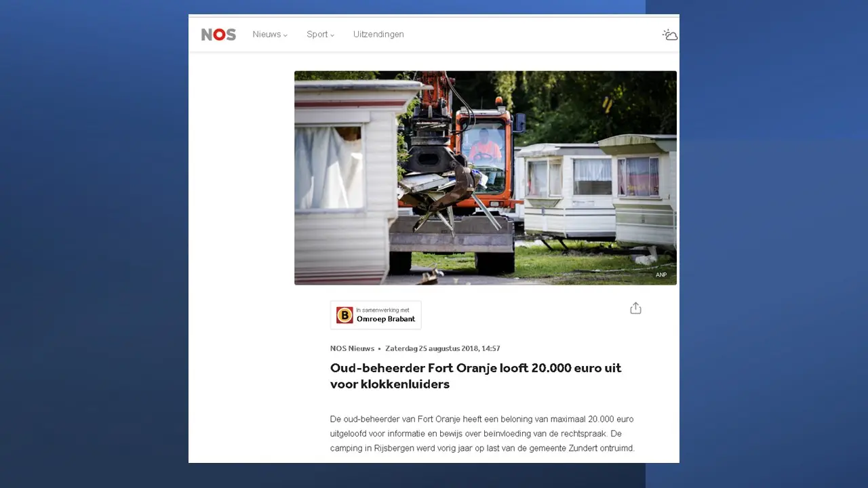Click the Fort Oranje article headline
The width and height of the screenshot is (868, 488).
pyautogui.click(x=475, y=376)
